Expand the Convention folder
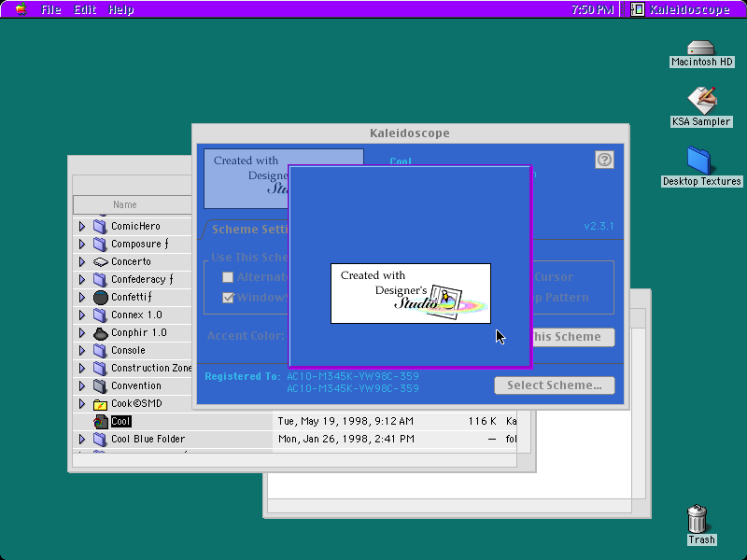 (82, 385)
